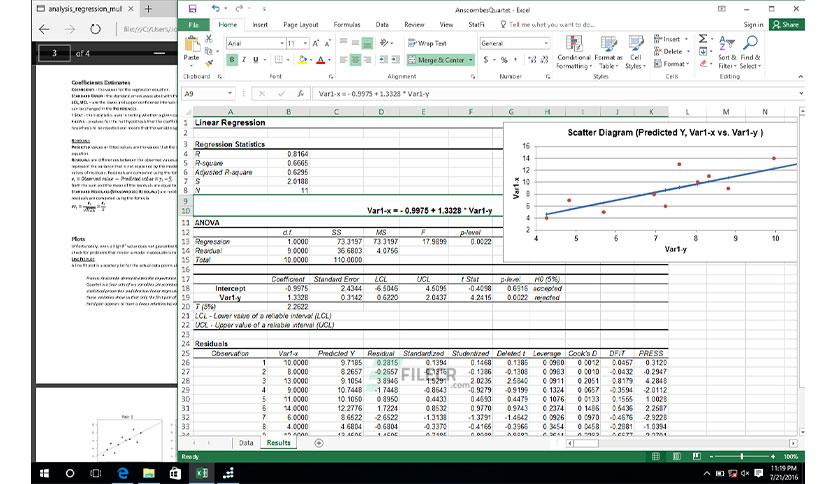
Task: Toggle Italic formatting
Action: point(244,60)
